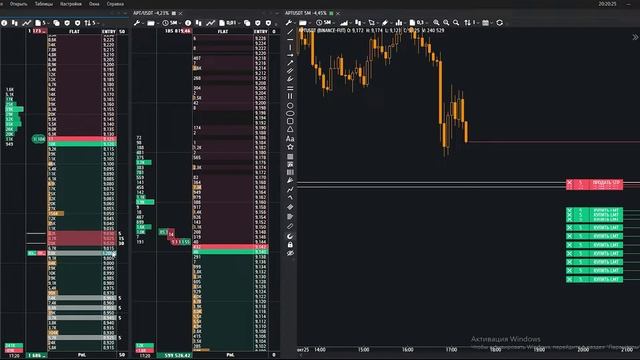Click the second shield icon in middle order book toolbar

point(268,23)
